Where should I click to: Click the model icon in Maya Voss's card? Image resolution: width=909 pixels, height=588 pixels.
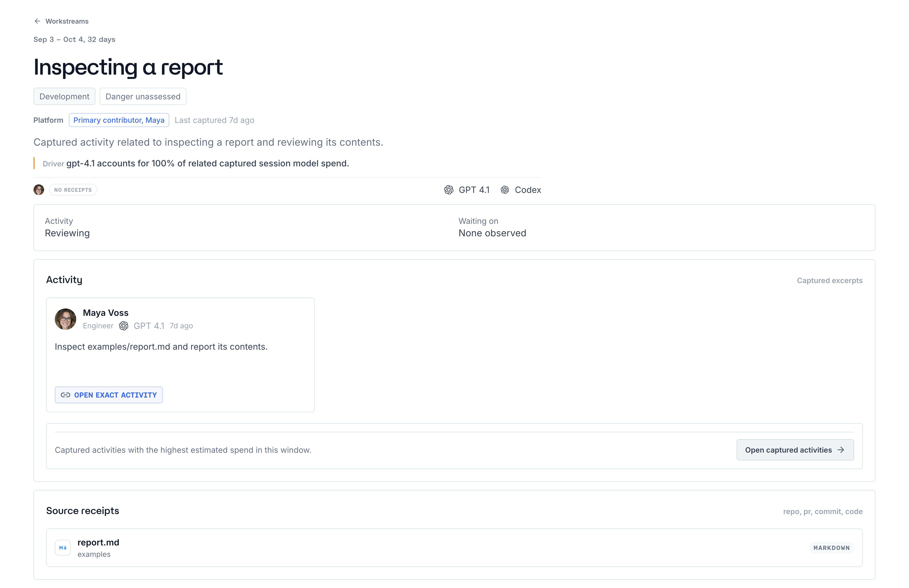coord(124,326)
